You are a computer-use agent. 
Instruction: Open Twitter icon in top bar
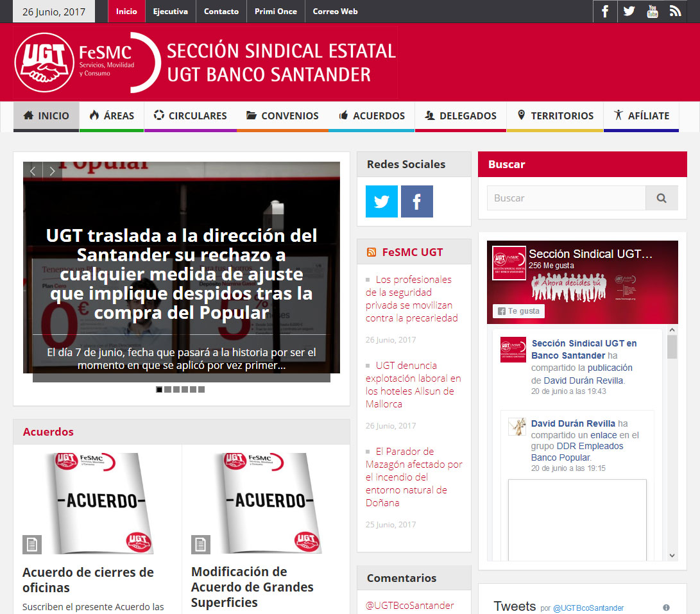(629, 11)
